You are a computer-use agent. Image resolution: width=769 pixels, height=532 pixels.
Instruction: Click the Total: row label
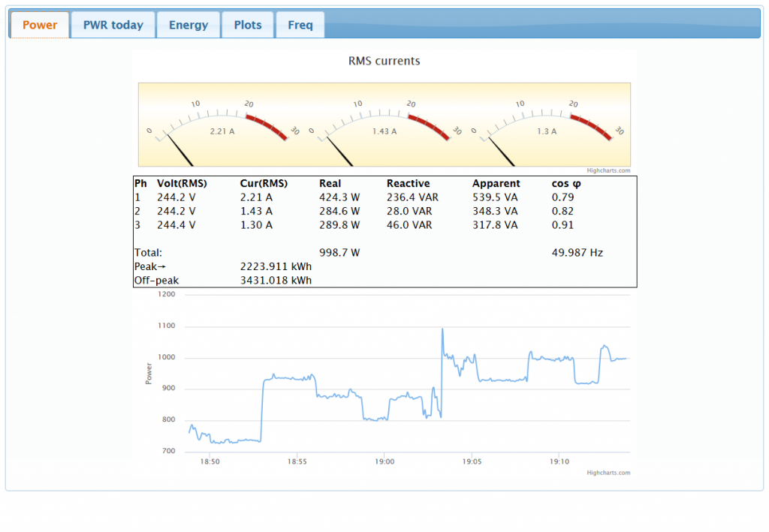click(x=148, y=253)
